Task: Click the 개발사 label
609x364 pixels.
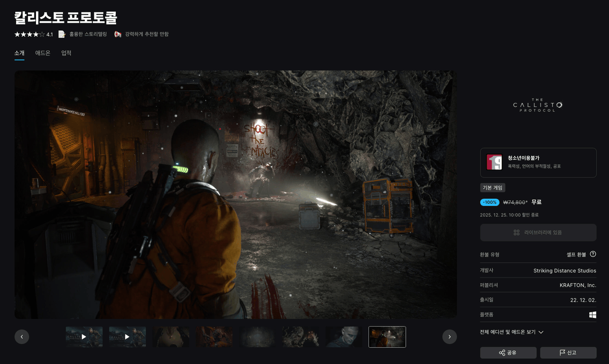Action: coord(487,271)
